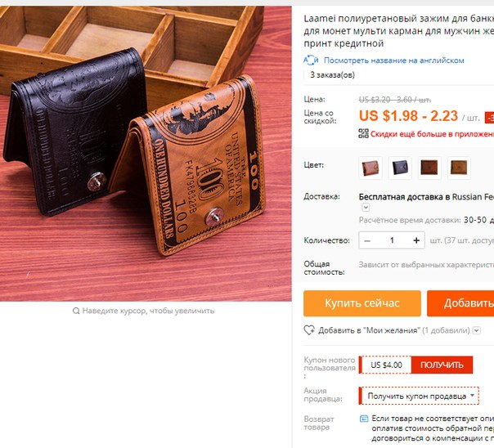Increase quantity with the plus button

point(416,240)
